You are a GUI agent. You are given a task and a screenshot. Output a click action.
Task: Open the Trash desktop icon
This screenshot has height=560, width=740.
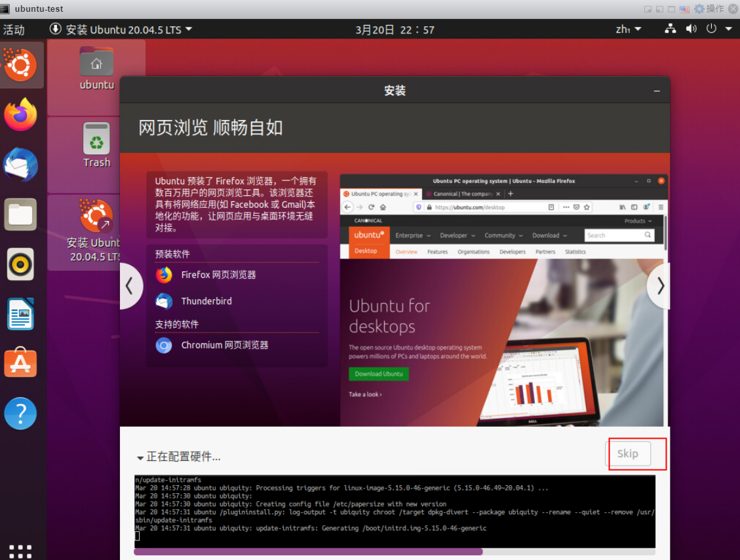point(96,146)
